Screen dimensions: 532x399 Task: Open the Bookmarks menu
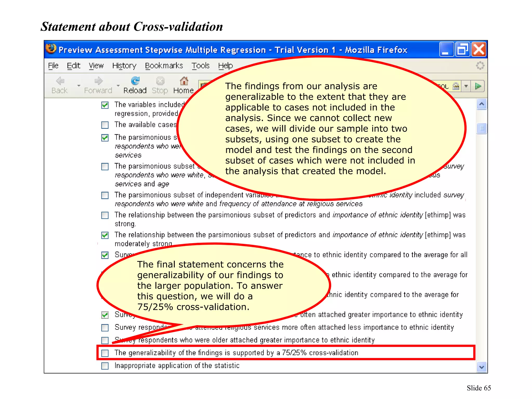164,65
